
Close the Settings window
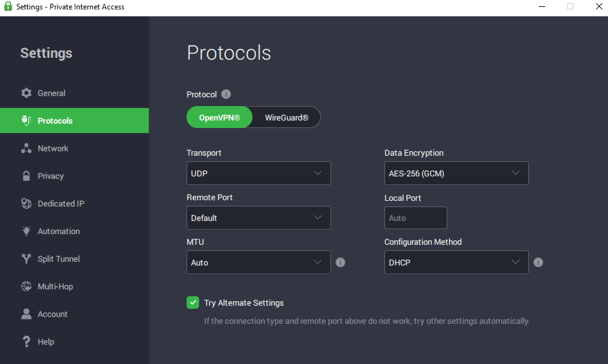[x=599, y=6]
